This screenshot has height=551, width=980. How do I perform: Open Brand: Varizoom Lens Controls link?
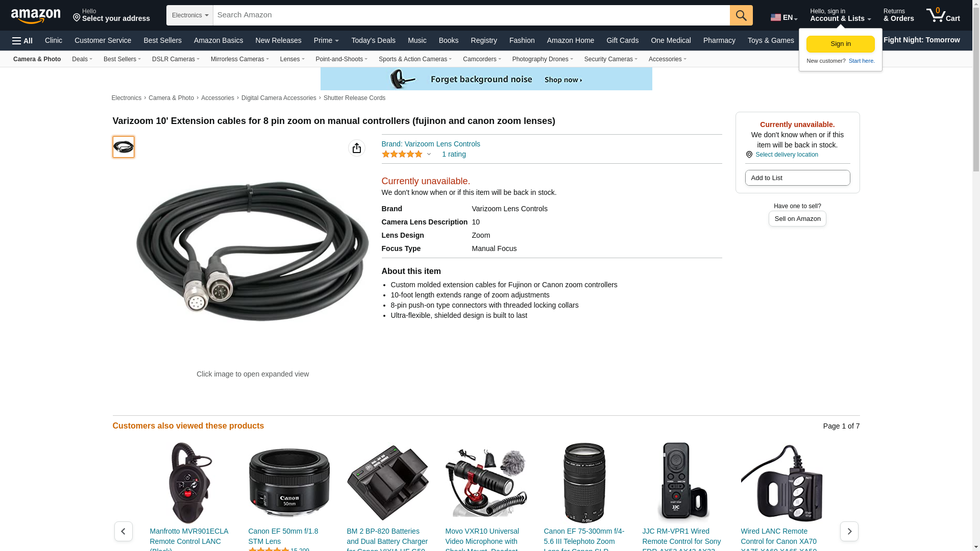pyautogui.click(x=431, y=144)
